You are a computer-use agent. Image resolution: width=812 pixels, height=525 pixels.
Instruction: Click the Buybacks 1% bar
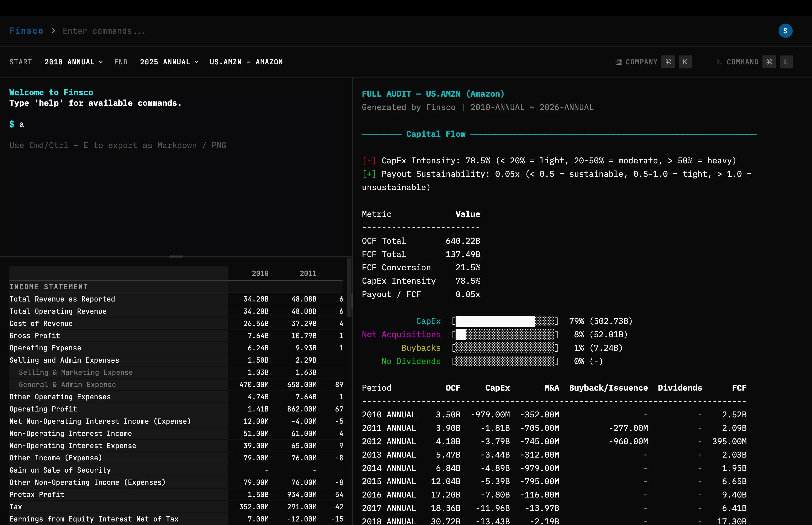505,348
